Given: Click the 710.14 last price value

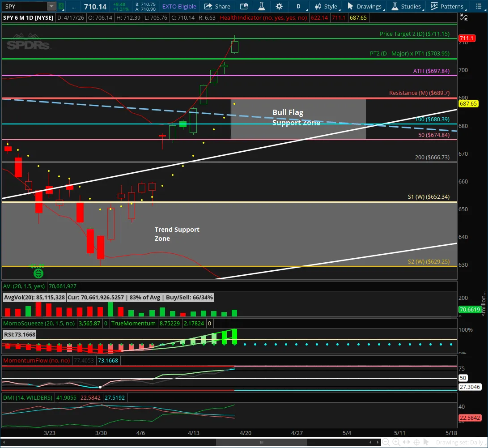Looking at the screenshot, I should tap(95, 7).
